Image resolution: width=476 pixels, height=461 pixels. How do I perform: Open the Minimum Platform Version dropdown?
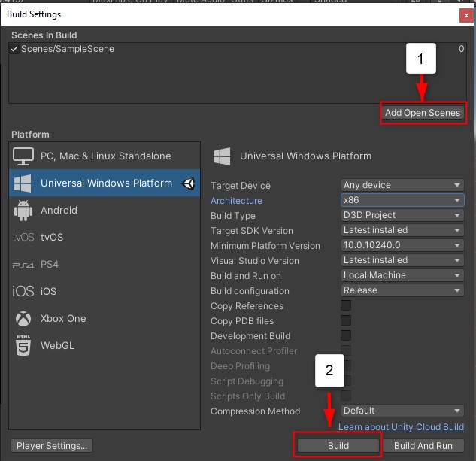pos(402,245)
